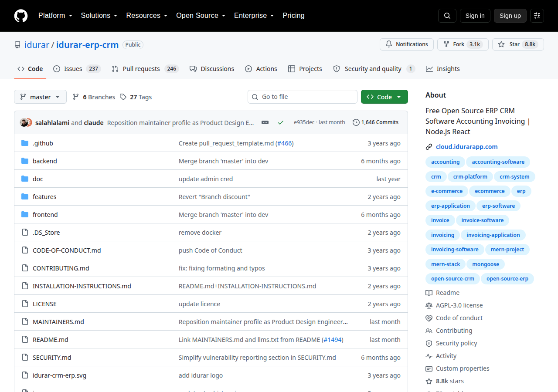Open the Insights tab
This screenshot has height=392, width=558.
(443, 69)
